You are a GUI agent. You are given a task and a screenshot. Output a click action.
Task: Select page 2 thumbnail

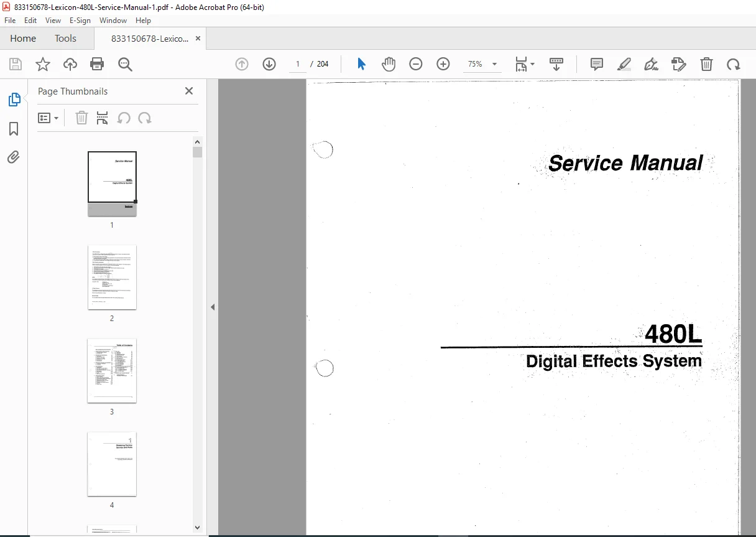tap(112, 277)
